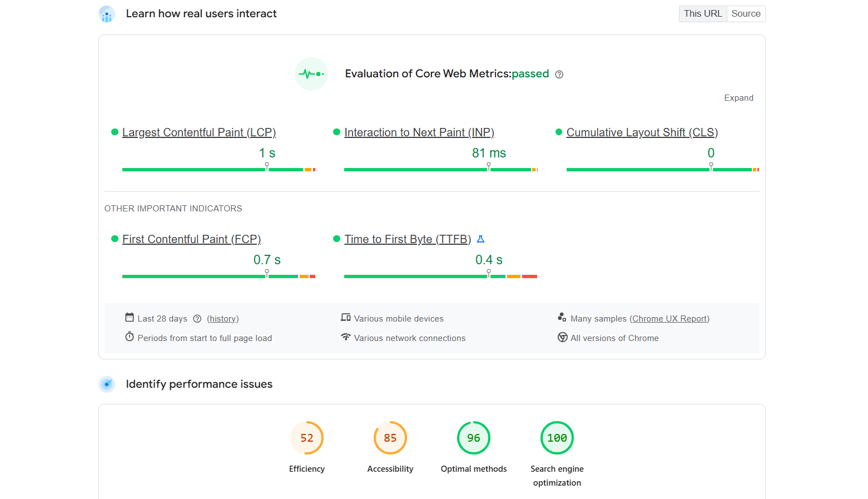This screenshot has height=499, width=868.
Task: Click the experimental flask icon beside TTFB
Action: click(481, 239)
